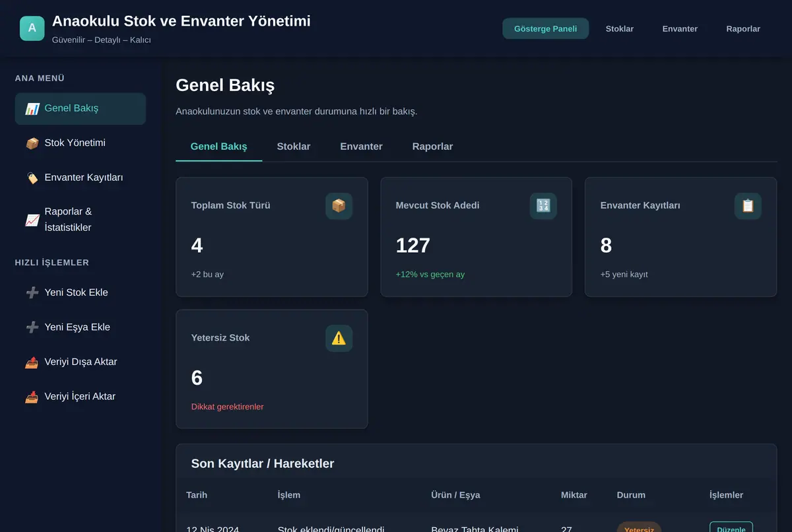The width and height of the screenshot is (792, 532).
Task: Click the green "A" app logo
Action: click(32, 28)
